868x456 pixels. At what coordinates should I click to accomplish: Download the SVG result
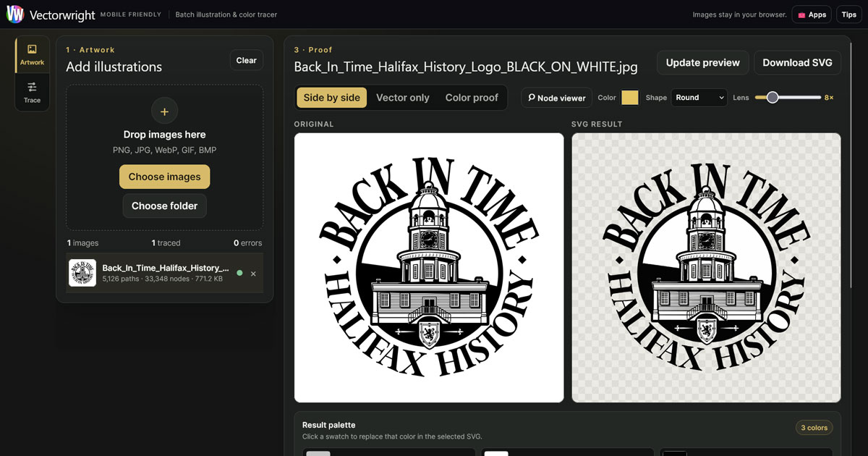tap(797, 62)
